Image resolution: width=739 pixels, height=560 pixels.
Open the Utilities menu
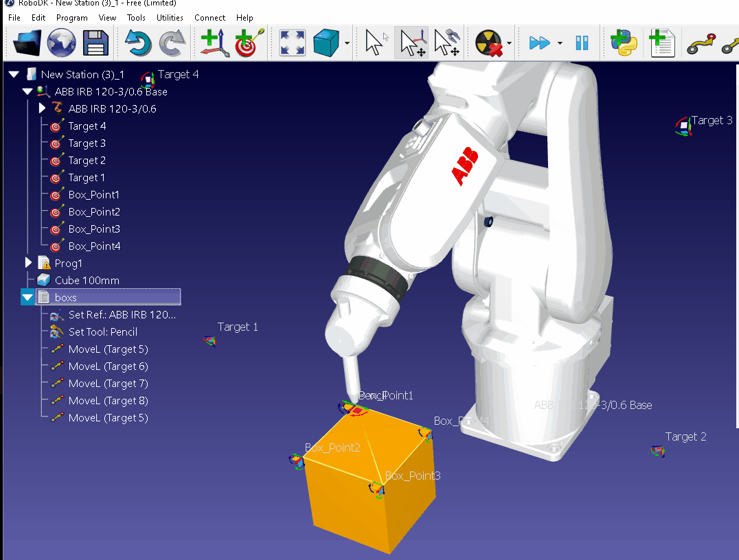click(170, 17)
